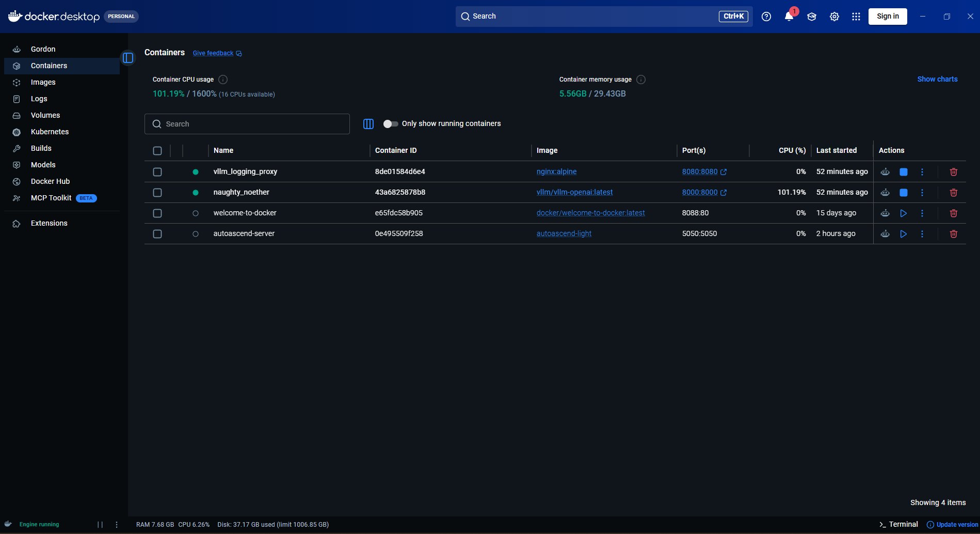Viewport: 980px width, 534px height.
Task: Delete the naughty_noether container
Action: (954, 193)
